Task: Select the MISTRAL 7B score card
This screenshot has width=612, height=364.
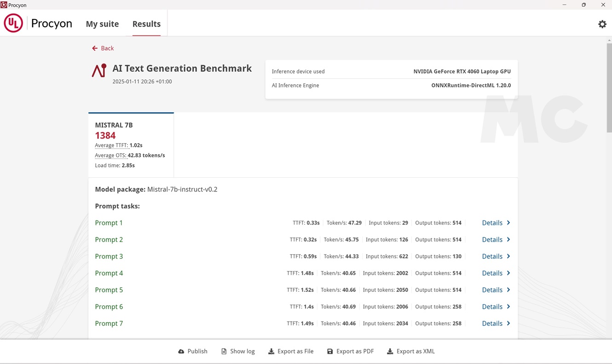Action: [131, 145]
